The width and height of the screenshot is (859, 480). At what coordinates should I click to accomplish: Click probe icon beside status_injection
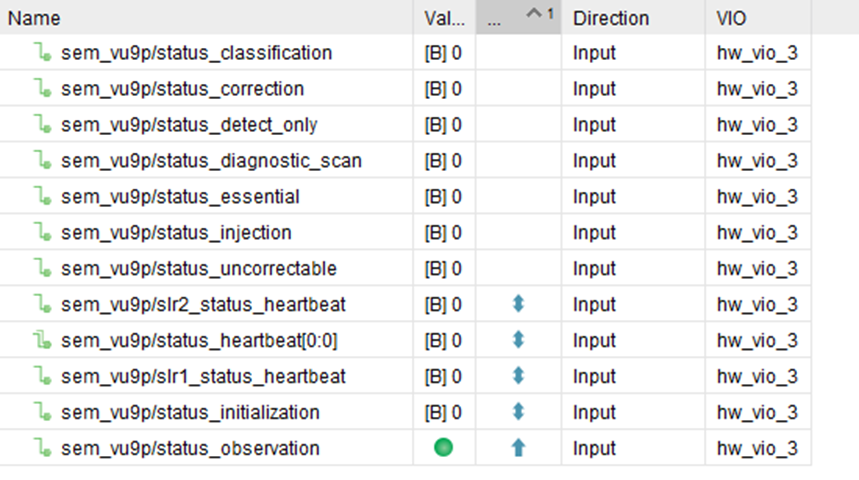click(x=42, y=232)
